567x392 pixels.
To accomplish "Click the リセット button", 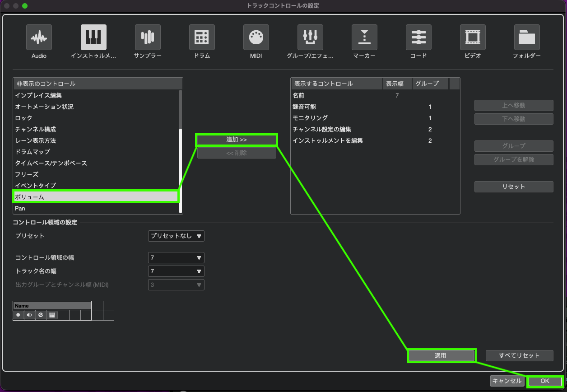I will tap(513, 187).
